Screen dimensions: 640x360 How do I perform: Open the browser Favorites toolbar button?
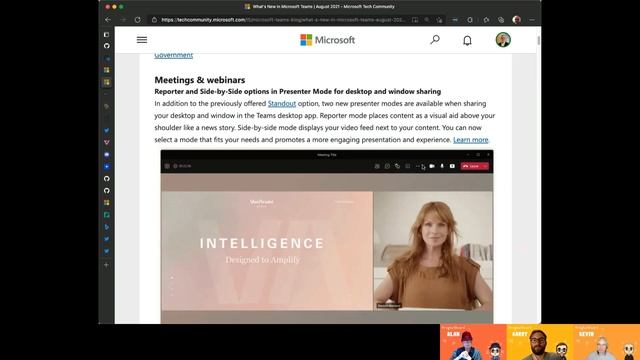click(x=486, y=20)
